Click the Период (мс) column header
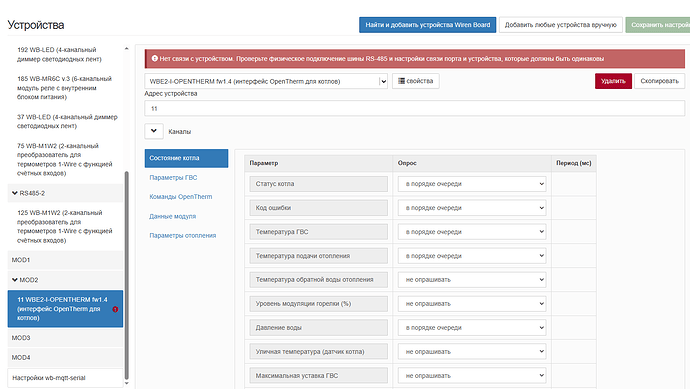The image size is (690, 389). pos(573,163)
